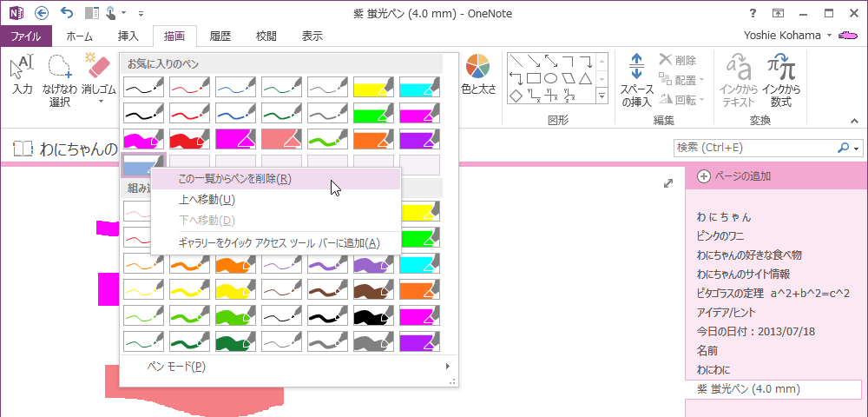
Task: Choose この一覧からペンを削除 from context menu
Action: click(x=276, y=179)
